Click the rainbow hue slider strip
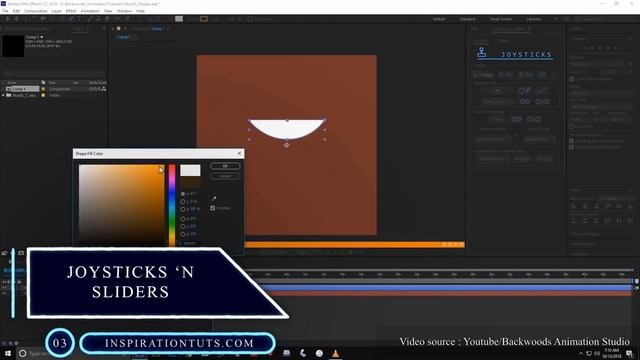The image size is (640, 360). 172,205
